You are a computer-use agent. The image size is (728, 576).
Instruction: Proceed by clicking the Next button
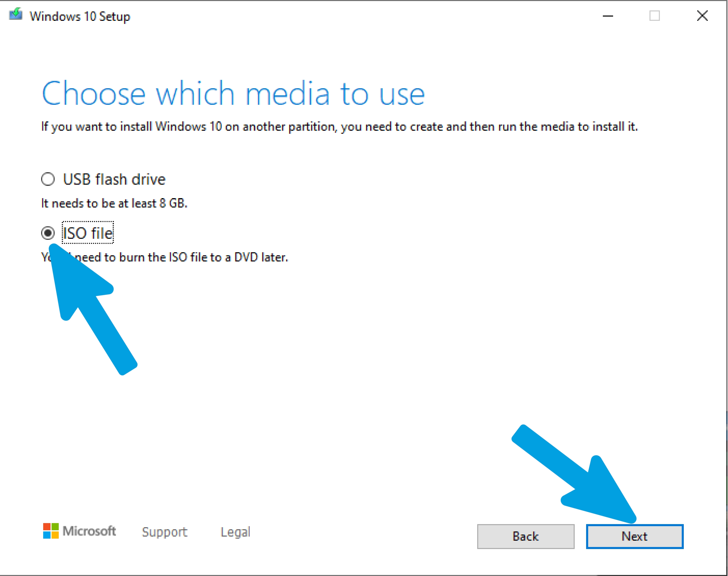pyautogui.click(x=635, y=536)
